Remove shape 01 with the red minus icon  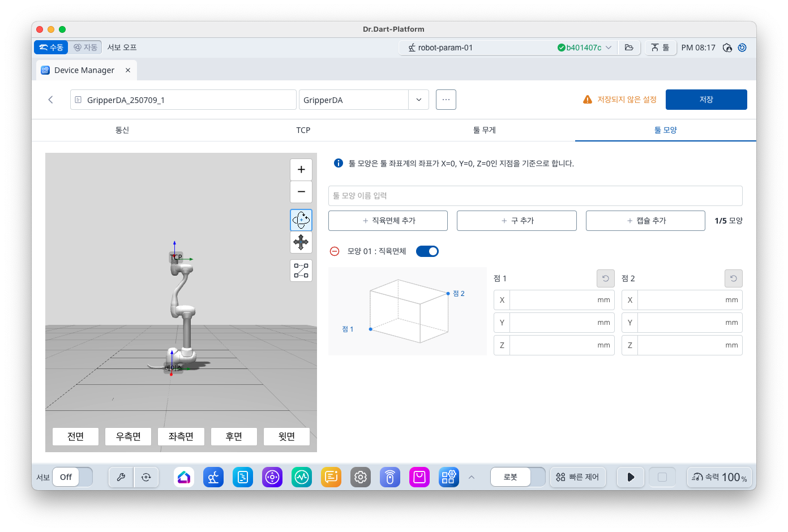tap(335, 251)
